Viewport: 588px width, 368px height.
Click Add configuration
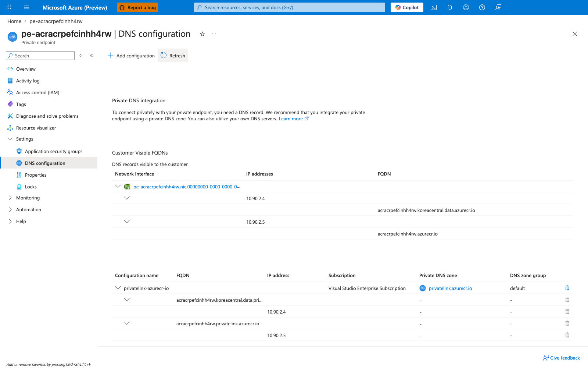click(131, 56)
